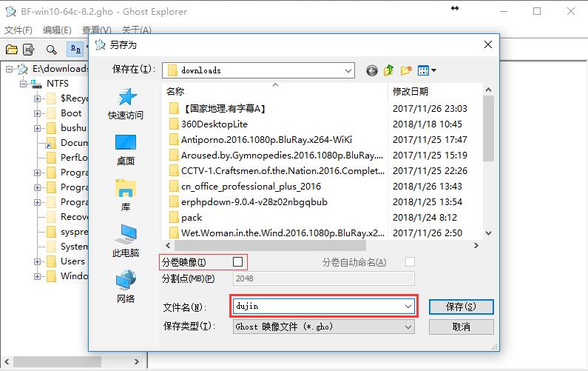Click the tree panel horizontal scrollbar thumb

click(x=57, y=361)
